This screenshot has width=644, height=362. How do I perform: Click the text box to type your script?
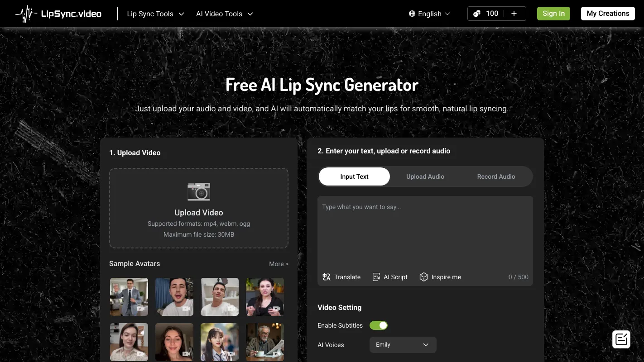pyautogui.click(x=425, y=231)
